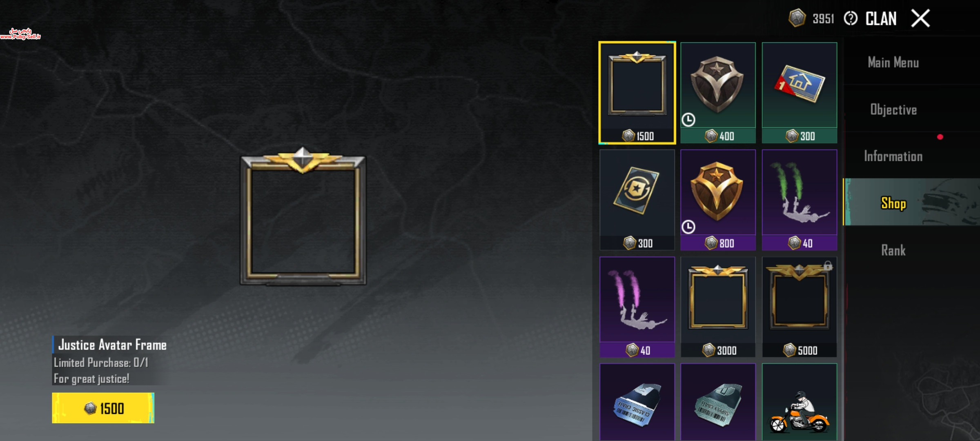Pick the green parachute smoke trail item
Screen dimensions: 980x441
800,200
